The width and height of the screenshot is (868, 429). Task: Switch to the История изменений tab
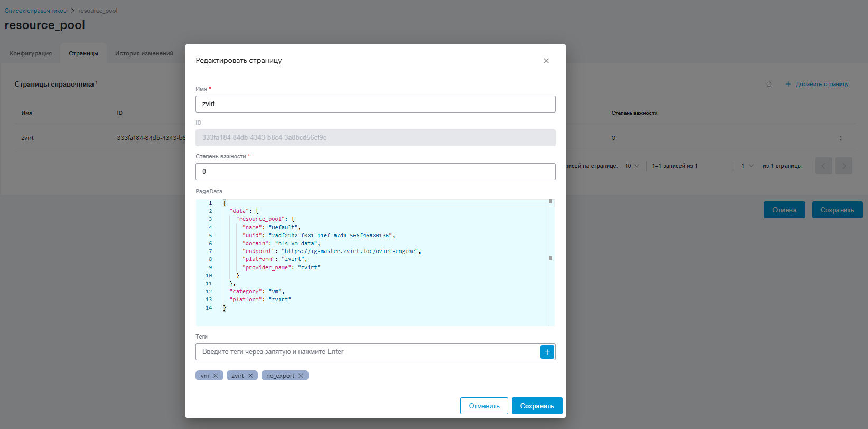[144, 53]
